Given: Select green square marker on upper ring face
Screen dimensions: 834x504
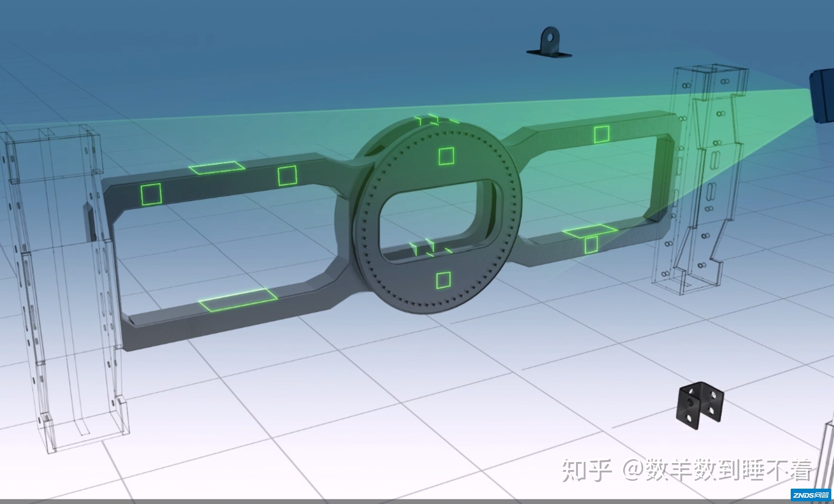Looking at the screenshot, I should [x=446, y=156].
